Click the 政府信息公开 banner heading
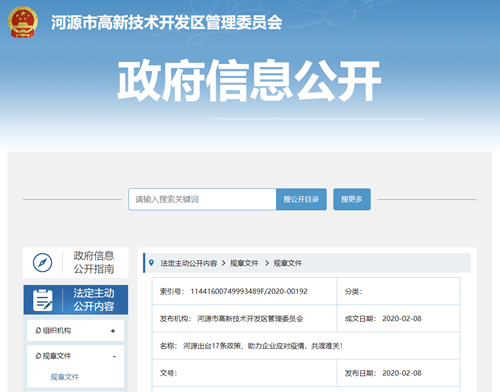The image size is (500, 392). click(x=249, y=81)
